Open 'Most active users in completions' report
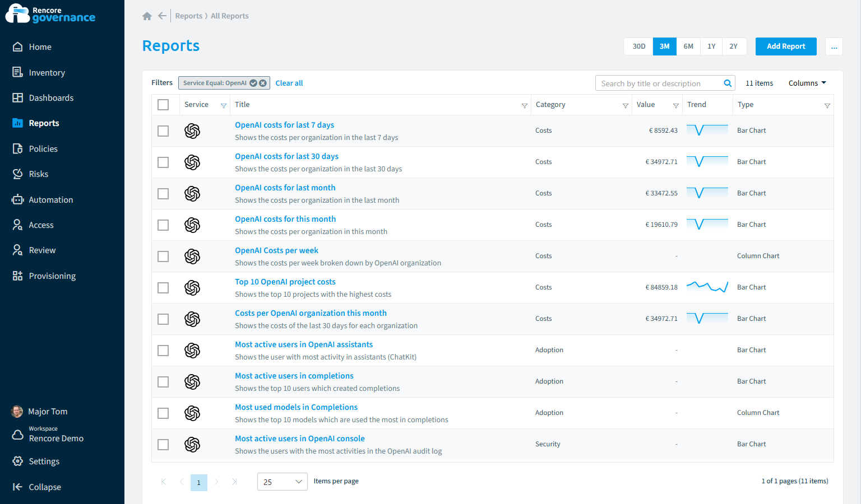Image resolution: width=861 pixels, height=504 pixels. pyautogui.click(x=294, y=376)
